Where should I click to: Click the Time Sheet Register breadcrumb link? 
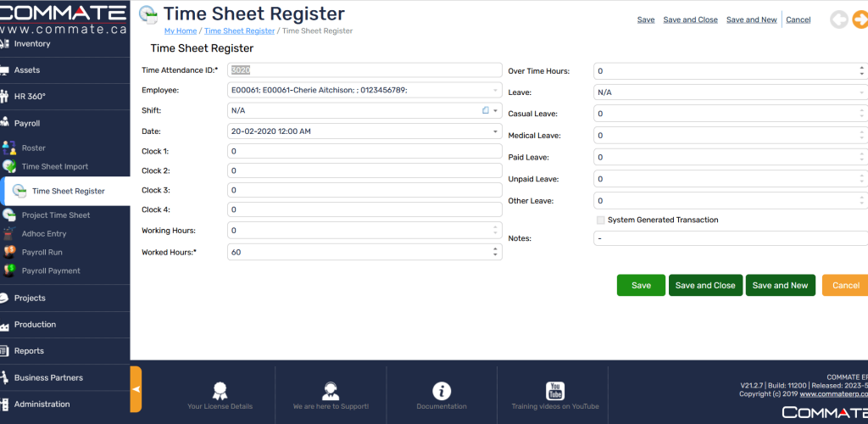click(x=239, y=31)
